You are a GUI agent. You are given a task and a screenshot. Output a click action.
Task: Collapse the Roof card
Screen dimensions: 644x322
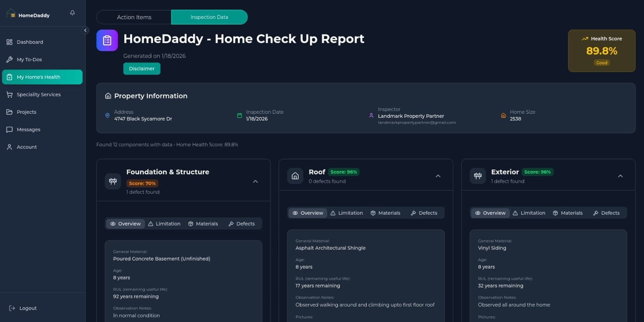(438, 176)
